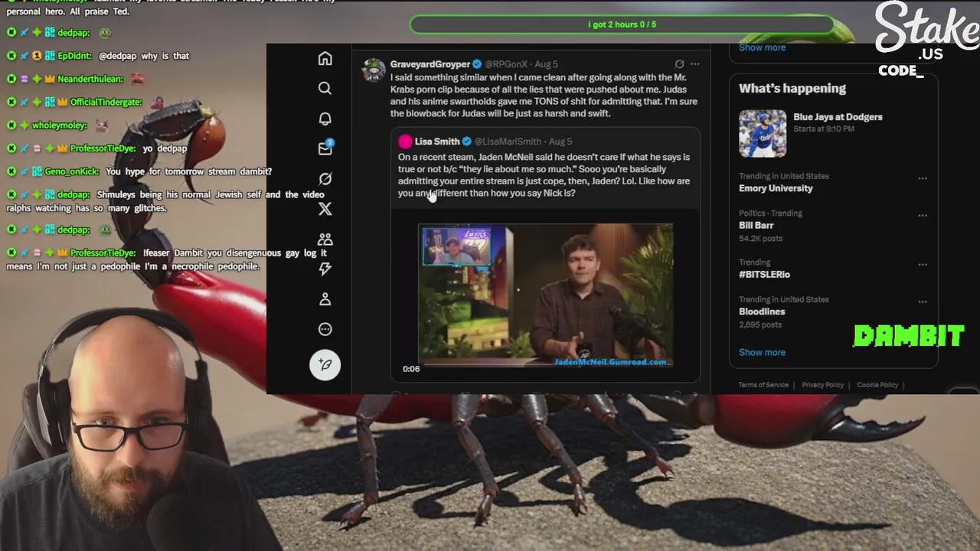Click the Blue Jays at Dodgers thumbnail image
The width and height of the screenshot is (980, 551).
pos(763,134)
